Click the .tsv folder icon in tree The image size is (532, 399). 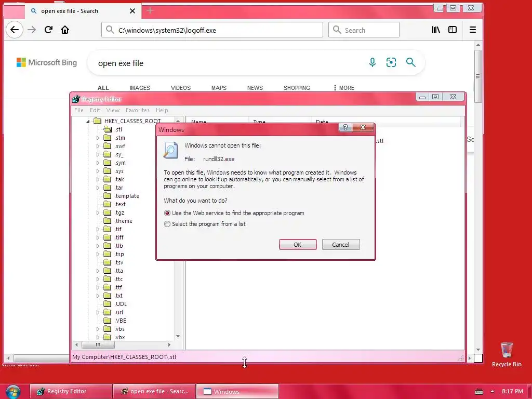(107, 262)
